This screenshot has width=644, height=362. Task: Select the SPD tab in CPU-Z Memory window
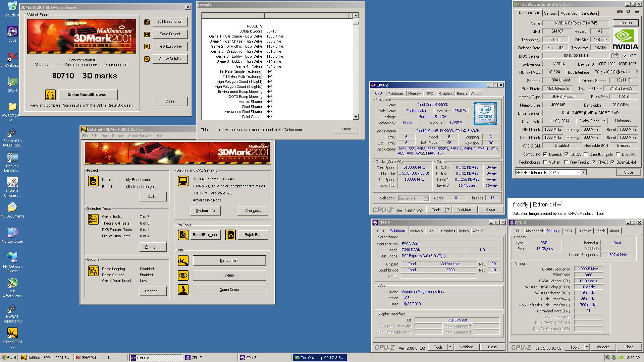568,231
